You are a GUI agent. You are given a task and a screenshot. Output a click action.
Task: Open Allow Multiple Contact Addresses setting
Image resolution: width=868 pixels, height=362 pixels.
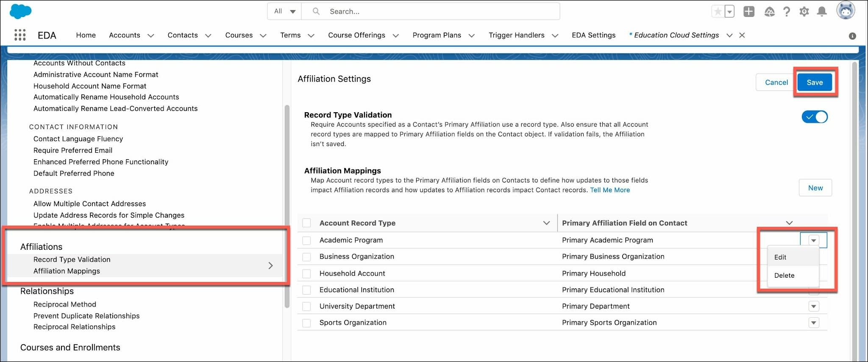click(x=90, y=204)
